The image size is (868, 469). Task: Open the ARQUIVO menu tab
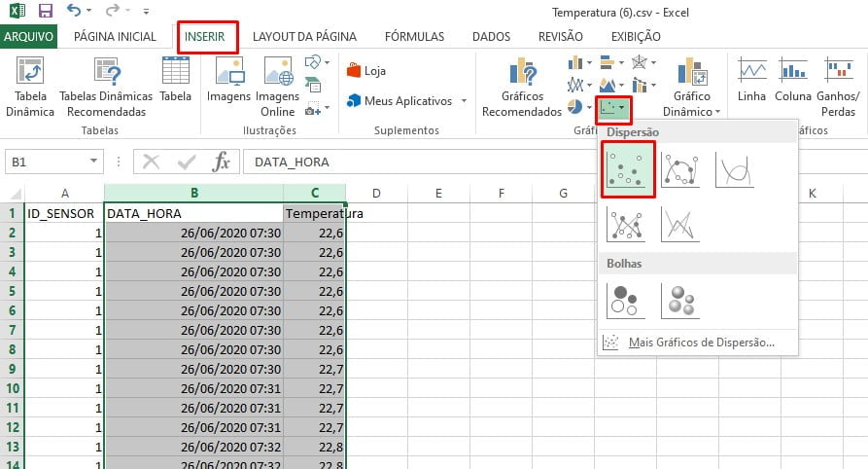pyautogui.click(x=29, y=37)
